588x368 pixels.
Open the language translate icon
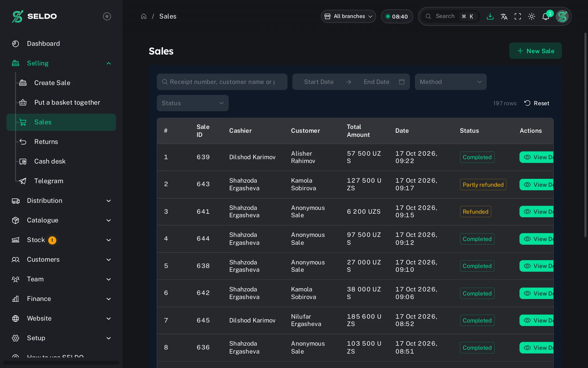point(504,16)
